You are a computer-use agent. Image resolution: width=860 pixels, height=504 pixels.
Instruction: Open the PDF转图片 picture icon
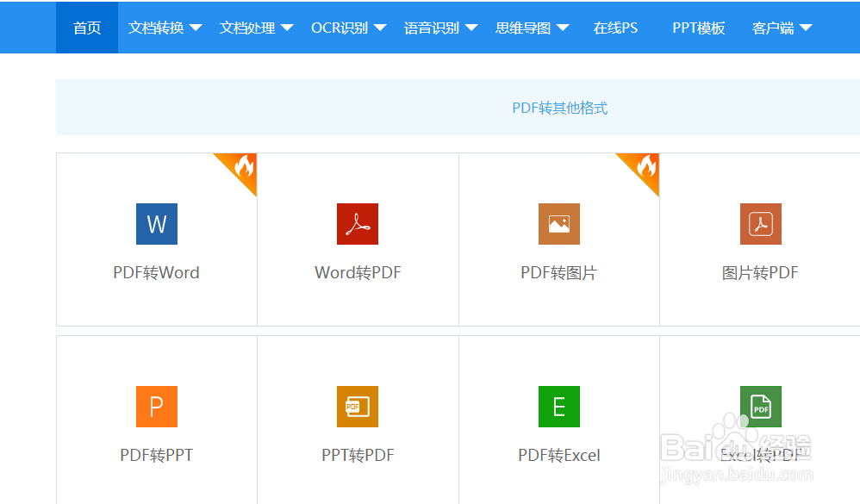[x=559, y=224]
